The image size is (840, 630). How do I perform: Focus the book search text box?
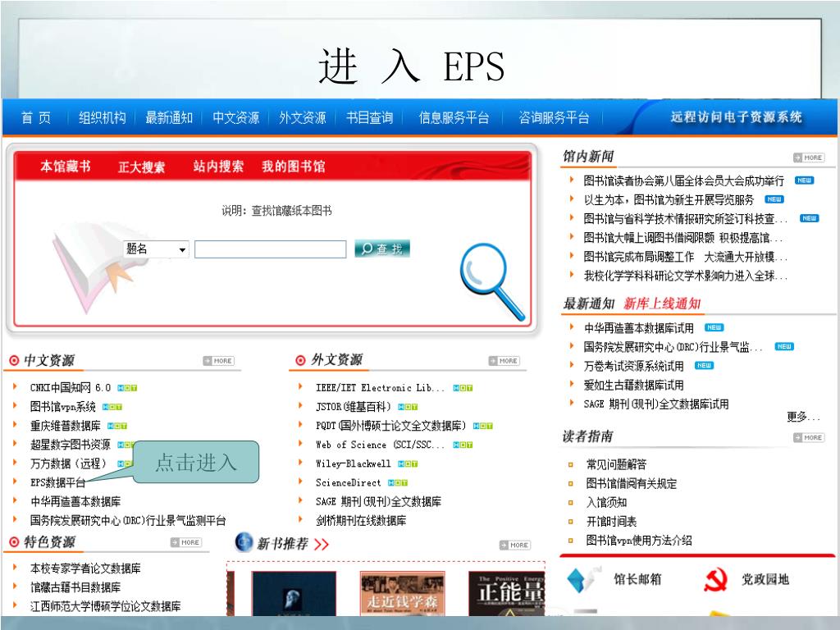tap(271, 249)
